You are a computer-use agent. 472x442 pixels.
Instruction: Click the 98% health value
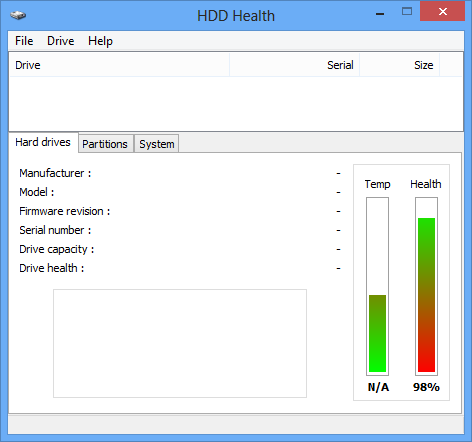tap(426, 387)
